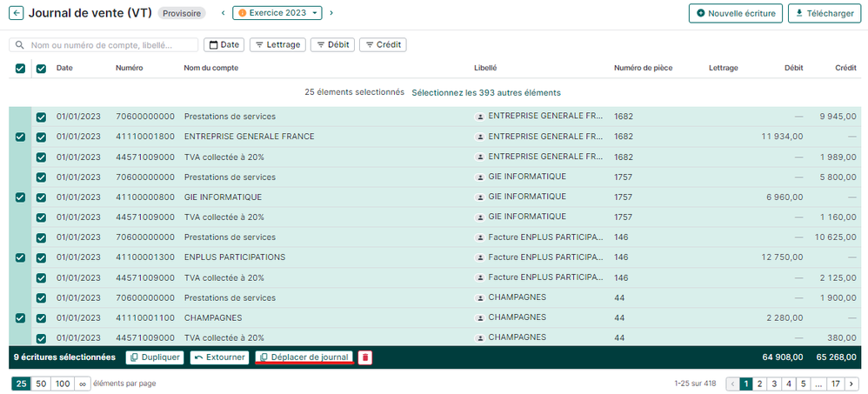
Task: Click the Extourner button
Action: tap(220, 357)
